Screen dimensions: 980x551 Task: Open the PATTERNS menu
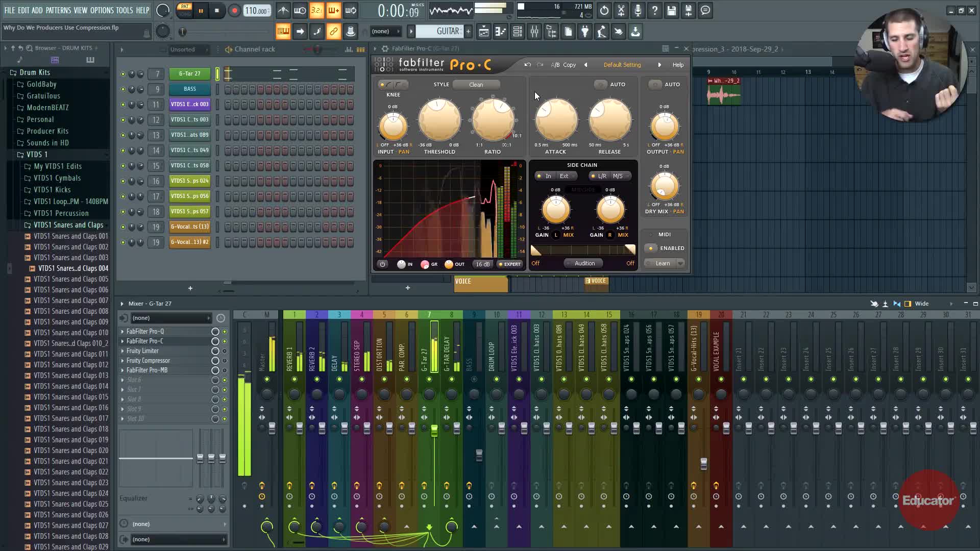coord(58,10)
